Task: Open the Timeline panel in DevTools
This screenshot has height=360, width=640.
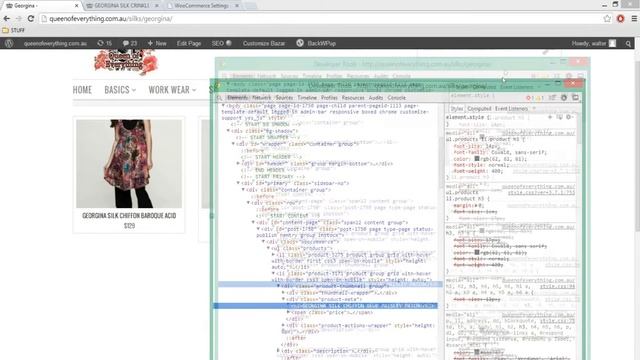Action: point(307,98)
